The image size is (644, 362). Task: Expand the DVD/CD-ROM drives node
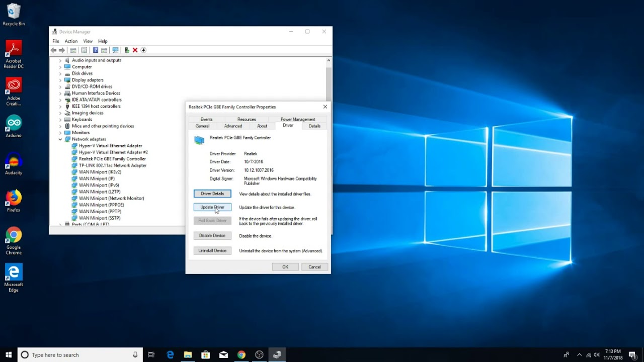(x=60, y=86)
